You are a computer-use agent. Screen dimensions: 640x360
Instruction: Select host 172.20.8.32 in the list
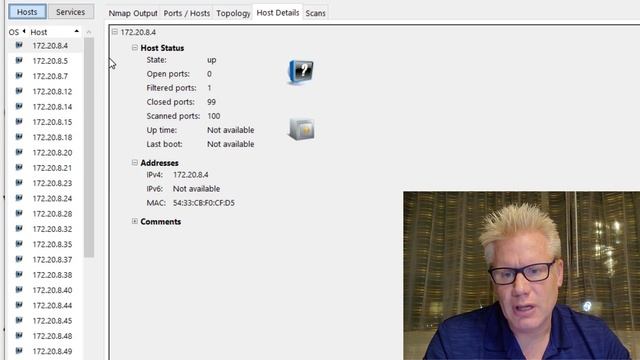pos(52,229)
